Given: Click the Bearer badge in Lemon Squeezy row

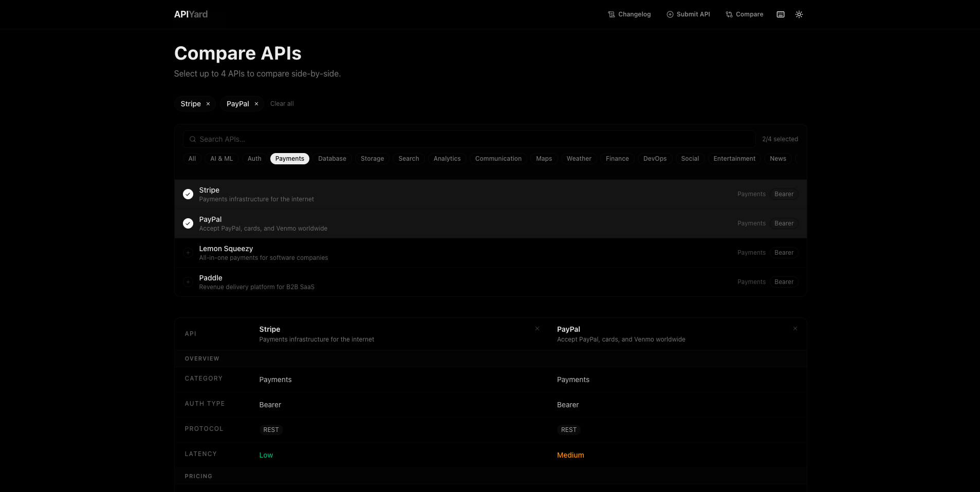Looking at the screenshot, I should pos(784,253).
